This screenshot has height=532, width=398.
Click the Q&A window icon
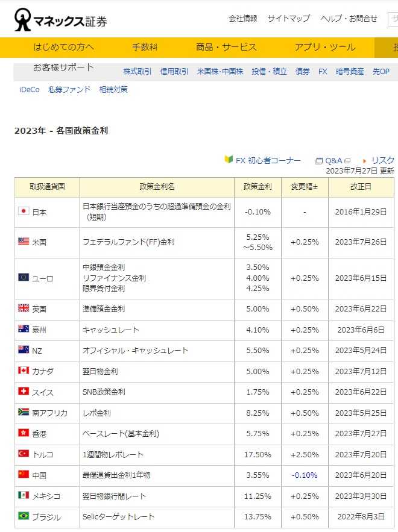pos(319,161)
